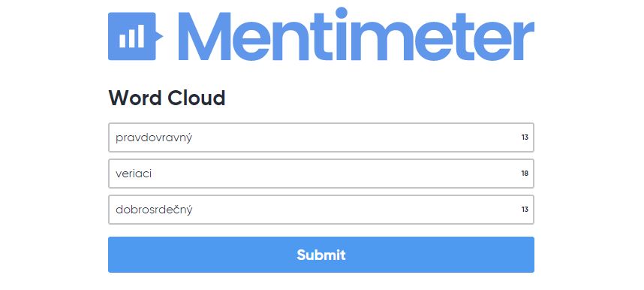Click the Submit button
The width and height of the screenshot is (644, 290).
click(x=321, y=255)
